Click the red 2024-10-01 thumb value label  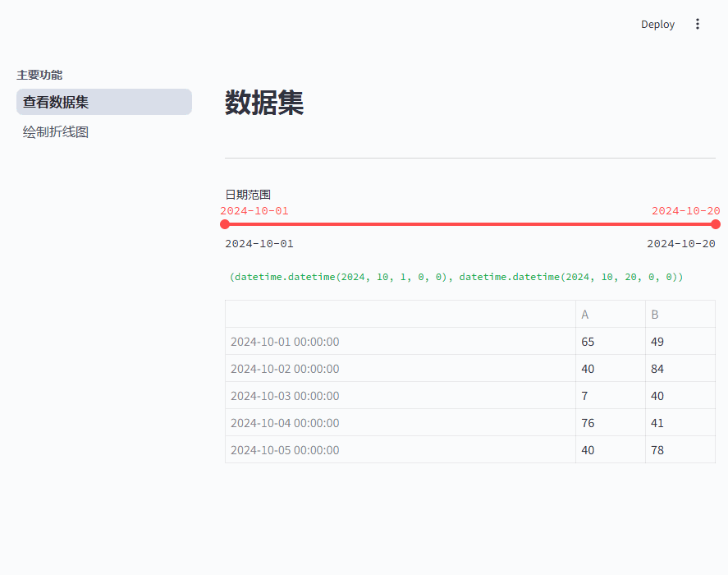(254, 211)
